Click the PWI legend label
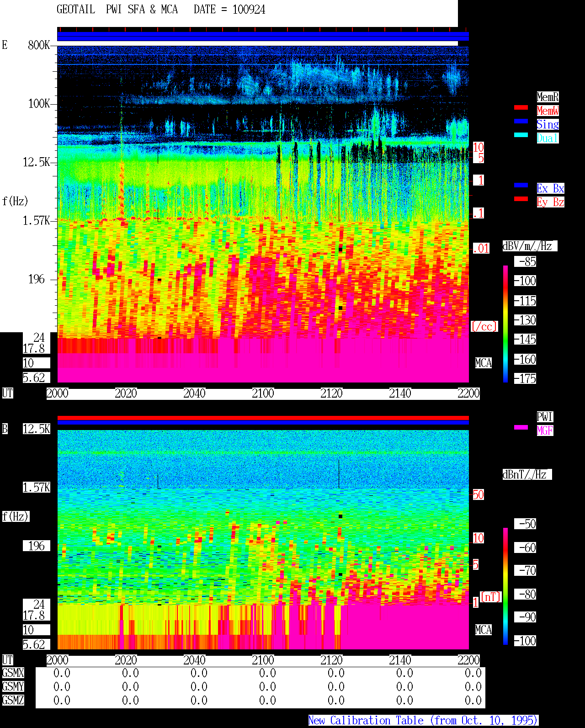The height and width of the screenshot is (728, 585). pyautogui.click(x=545, y=417)
